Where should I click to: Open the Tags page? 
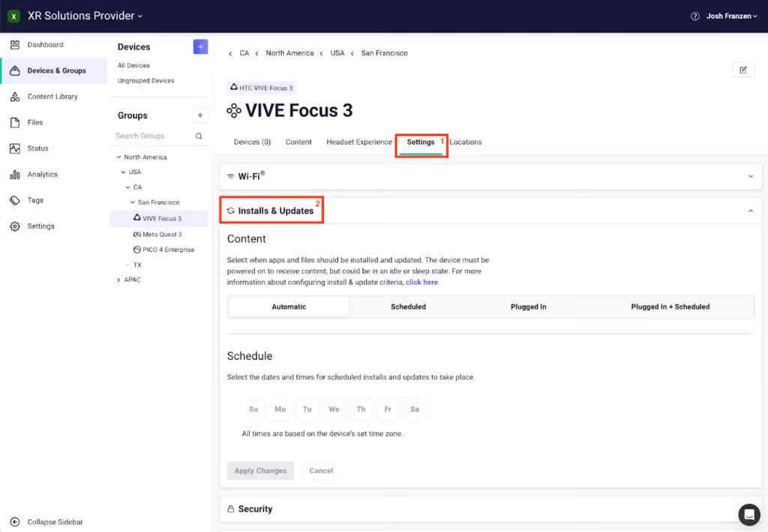[35, 200]
